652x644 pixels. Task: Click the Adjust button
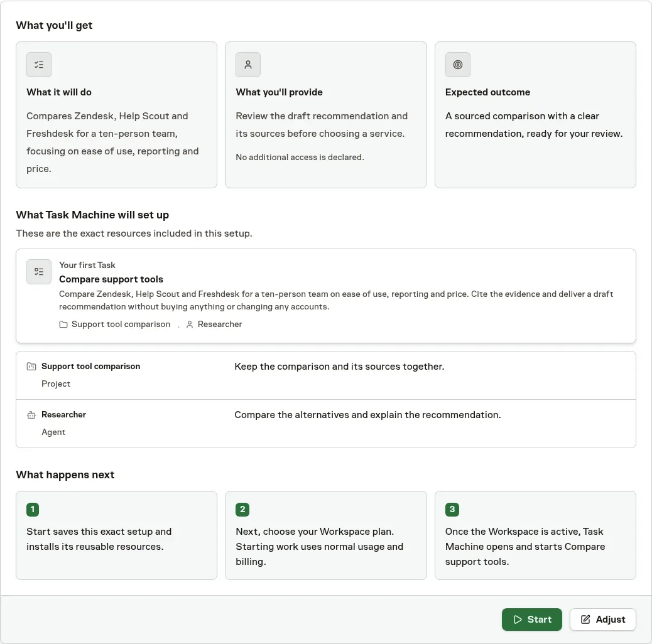pyautogui.click(x=602, y=619)
